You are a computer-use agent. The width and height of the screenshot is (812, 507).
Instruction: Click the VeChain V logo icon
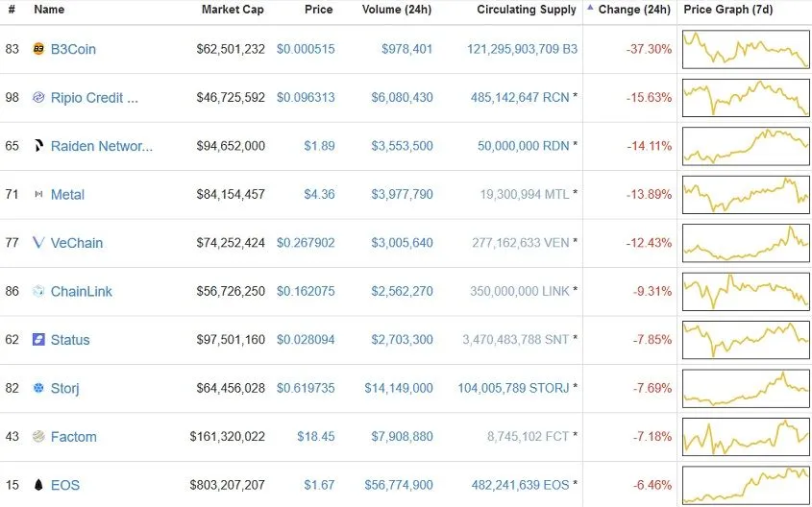pos(38,243)
